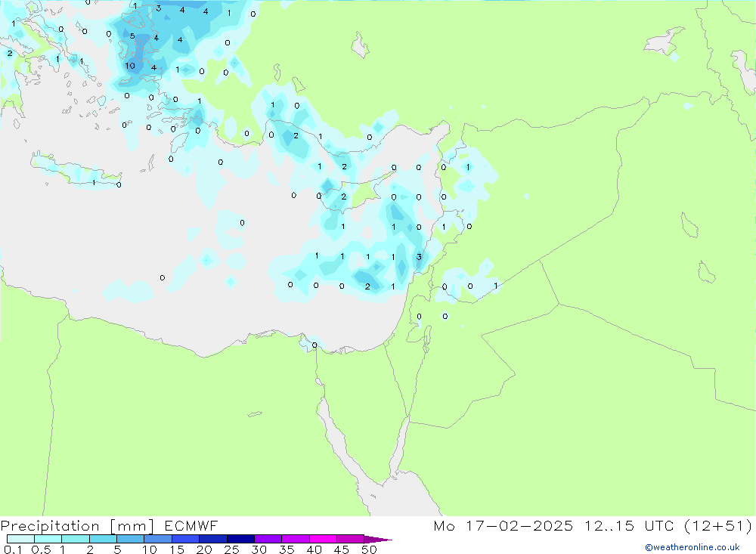Click the map precipitation value '10'

click(130, 66)
